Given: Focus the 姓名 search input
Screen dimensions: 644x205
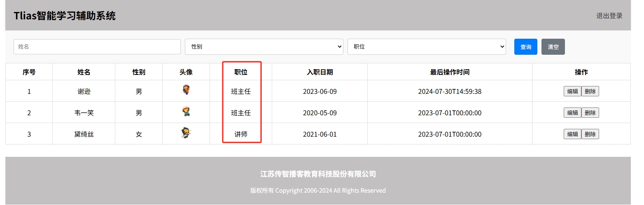Looking at the screenshot, I should 97,47.
